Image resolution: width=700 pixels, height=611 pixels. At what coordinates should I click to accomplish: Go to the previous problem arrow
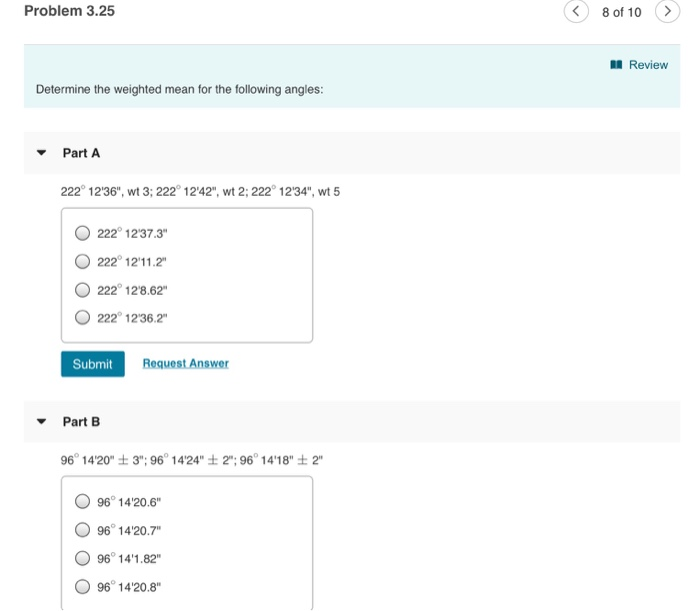576,11
